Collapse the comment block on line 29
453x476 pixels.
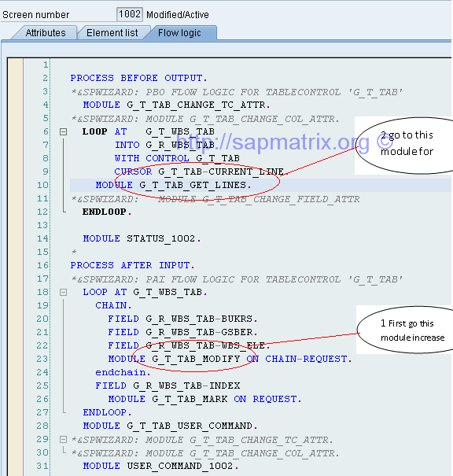tap(63, 439)
